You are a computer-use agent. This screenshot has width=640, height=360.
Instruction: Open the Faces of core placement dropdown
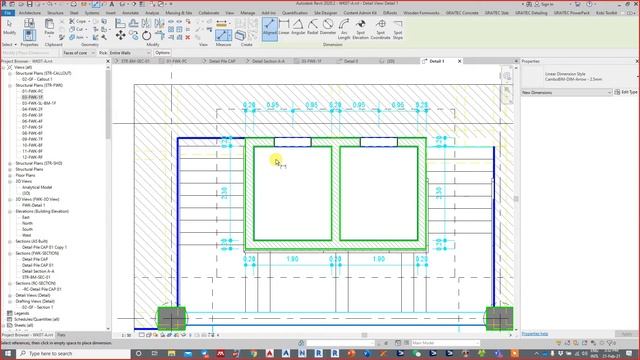tap(79, 53)
